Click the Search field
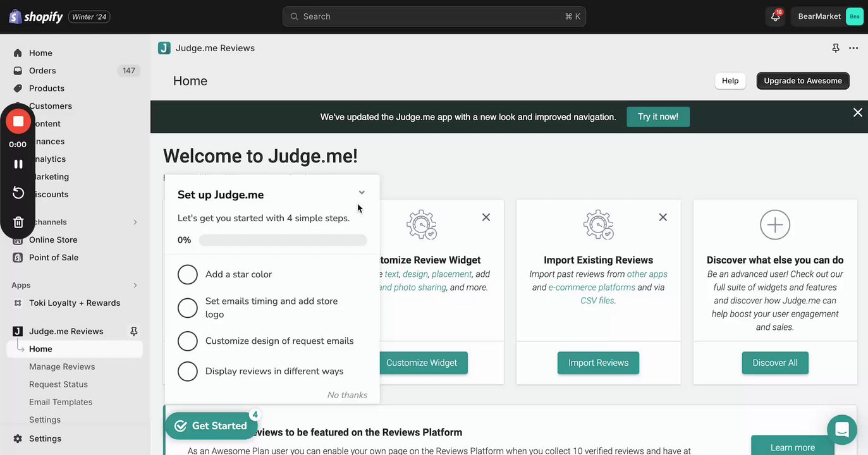 (434, 16)
